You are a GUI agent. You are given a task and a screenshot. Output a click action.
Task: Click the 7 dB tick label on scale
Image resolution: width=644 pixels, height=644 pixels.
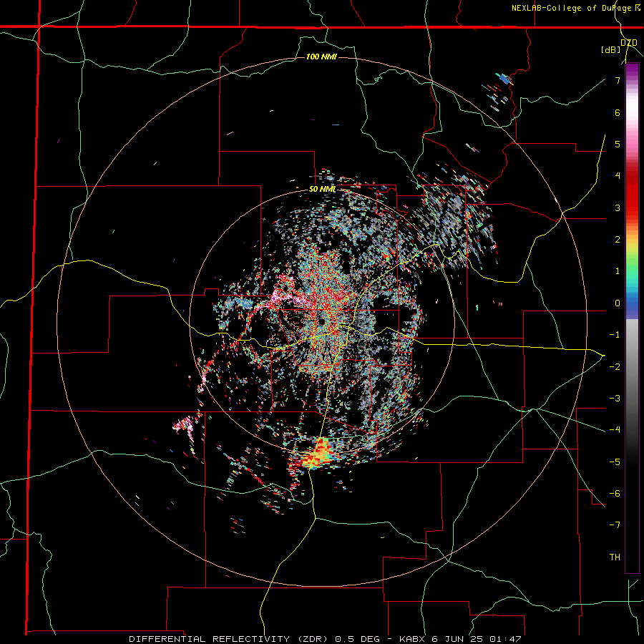(618, 80)
